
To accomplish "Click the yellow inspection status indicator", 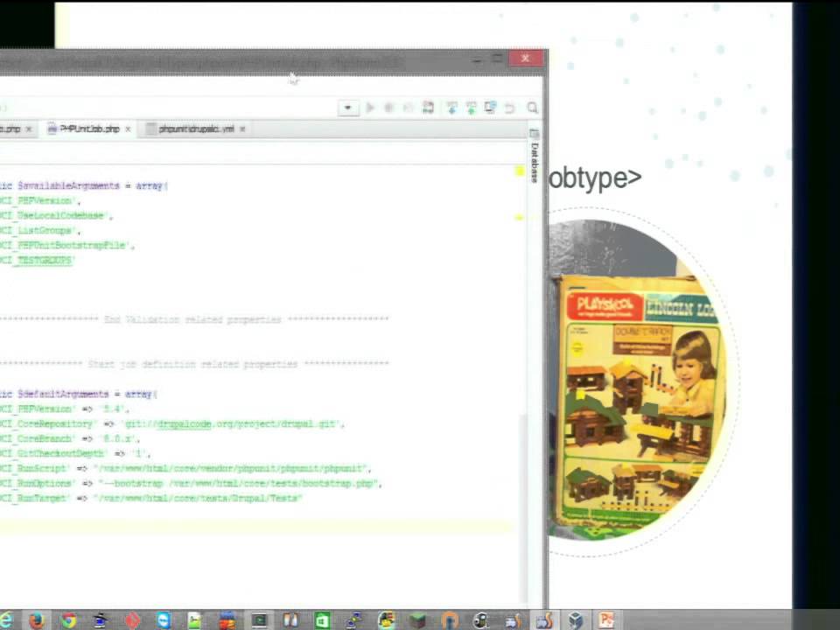I will [519, 171].
